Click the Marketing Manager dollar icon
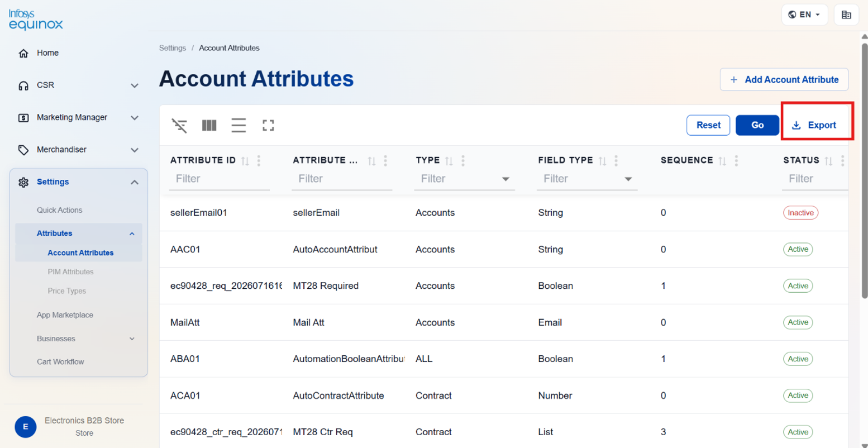The width and height of the screenshot is (868, 448). 23,118
